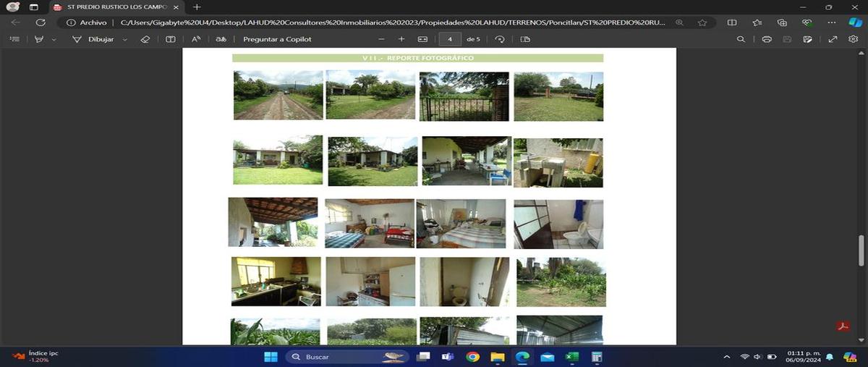The height and width of the screenshot is (367, 868).
Task: View site information Archivo indicator
Action: tap(87, 22)
